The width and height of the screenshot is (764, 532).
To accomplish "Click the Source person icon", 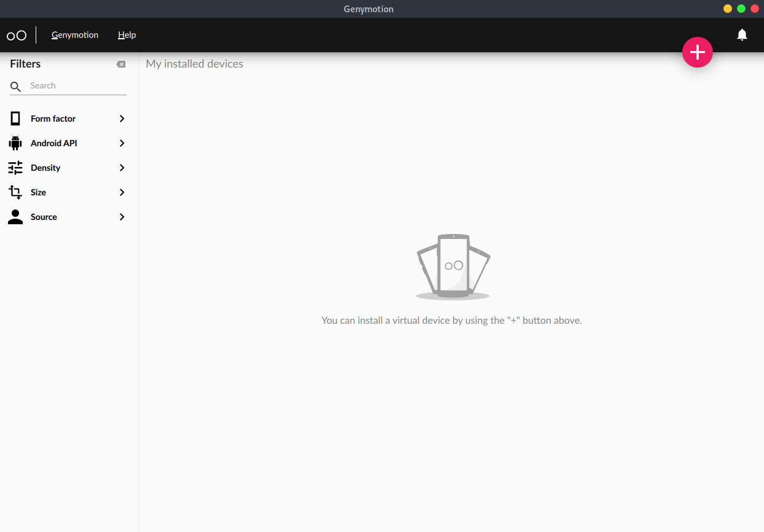I will coord(15,217).
